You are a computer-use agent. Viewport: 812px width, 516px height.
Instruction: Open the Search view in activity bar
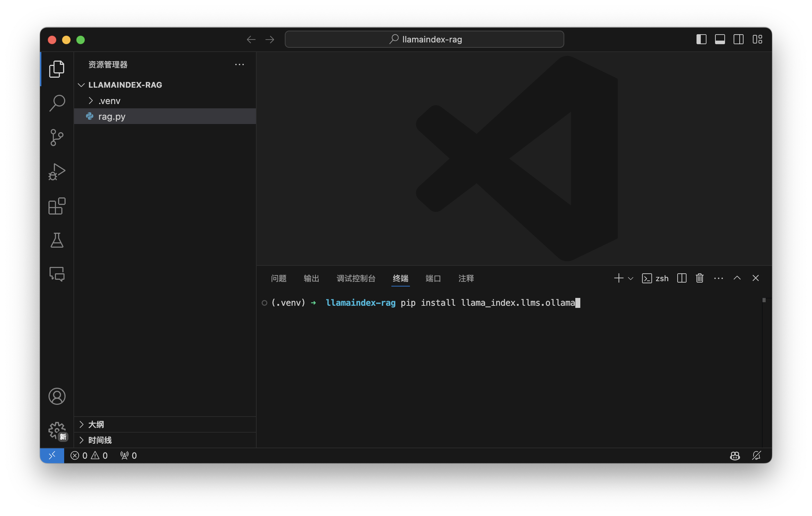coord(57,103)
